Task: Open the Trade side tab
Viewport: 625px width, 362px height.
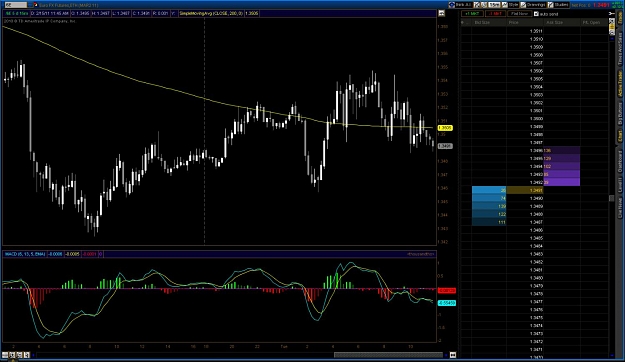Action: (620, 17)
